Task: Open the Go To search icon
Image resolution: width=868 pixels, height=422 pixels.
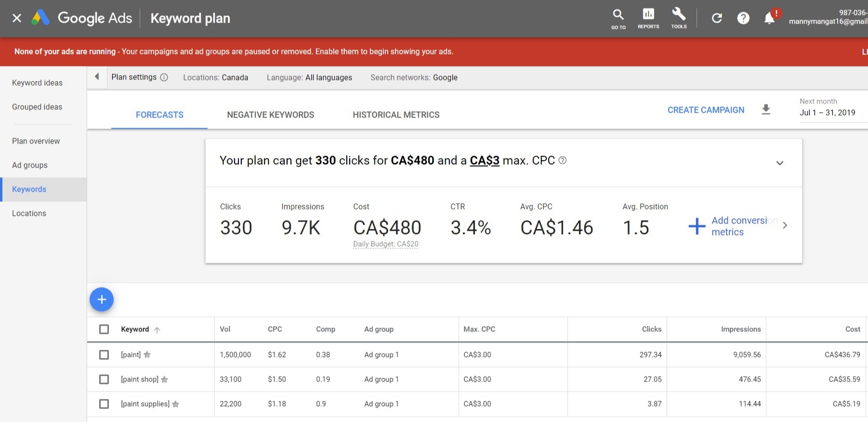Action: click(x=618, y=19)
